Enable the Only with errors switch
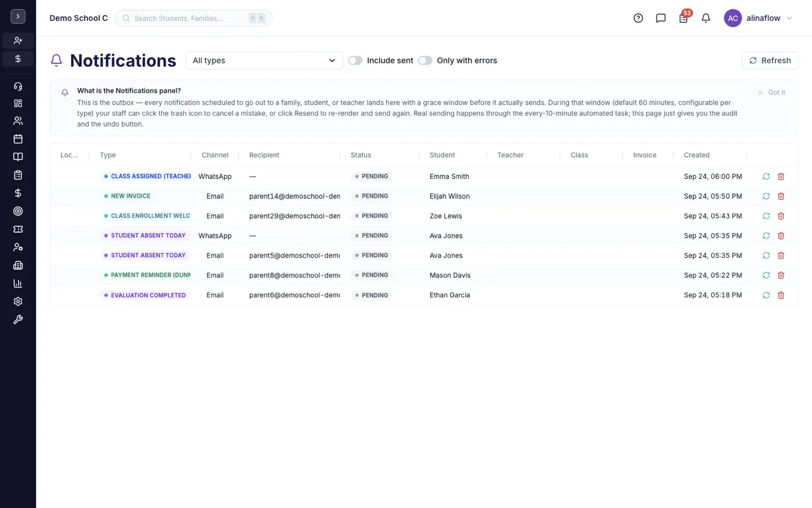This screenshot has height=508, width=812. coord(425,60)
